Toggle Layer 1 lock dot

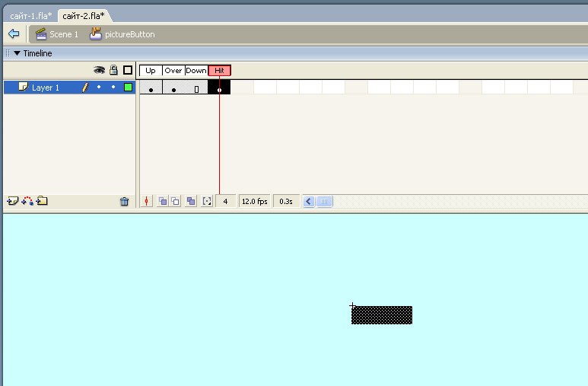click(113, 87)
